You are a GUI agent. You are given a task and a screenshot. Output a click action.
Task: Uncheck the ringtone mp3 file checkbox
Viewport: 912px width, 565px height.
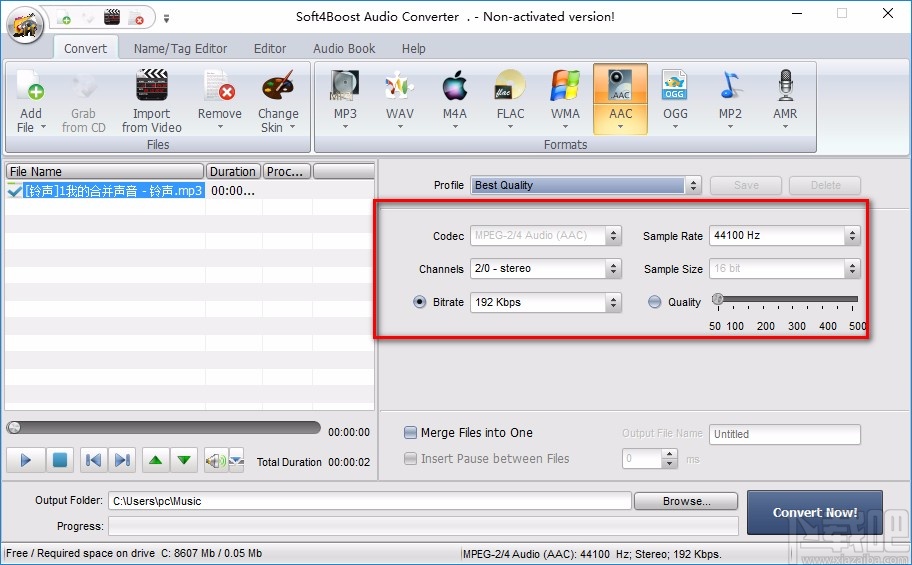[14, 190]
